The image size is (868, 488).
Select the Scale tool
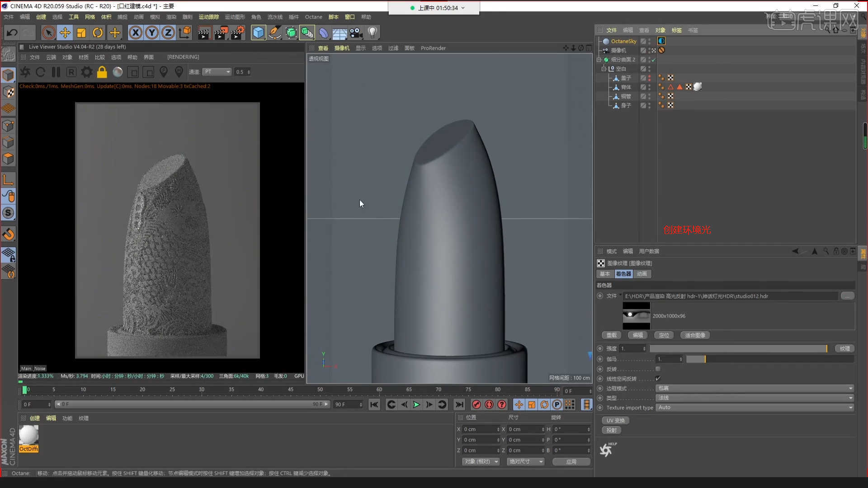[81, 33]
